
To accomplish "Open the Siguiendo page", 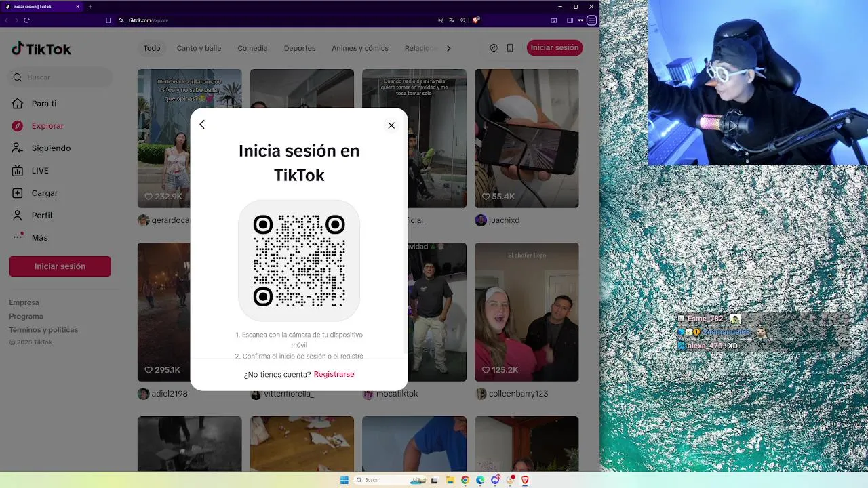I will pyautogui.click(x=51, y=148).
